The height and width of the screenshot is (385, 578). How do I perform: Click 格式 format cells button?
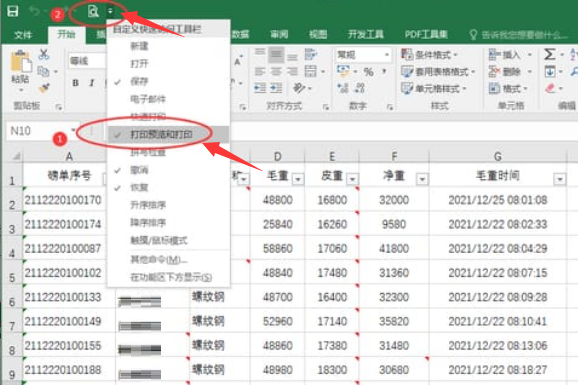[508, 89]
